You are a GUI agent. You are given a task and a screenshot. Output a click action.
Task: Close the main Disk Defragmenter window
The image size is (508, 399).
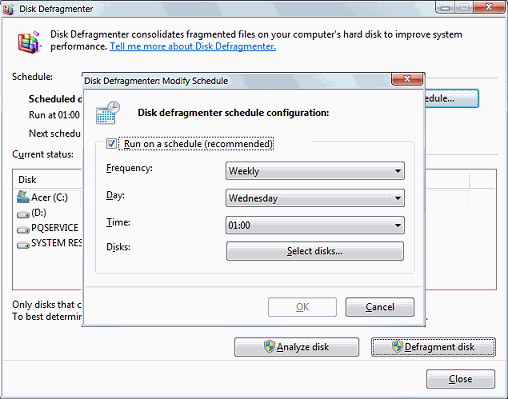pos(489,7)
